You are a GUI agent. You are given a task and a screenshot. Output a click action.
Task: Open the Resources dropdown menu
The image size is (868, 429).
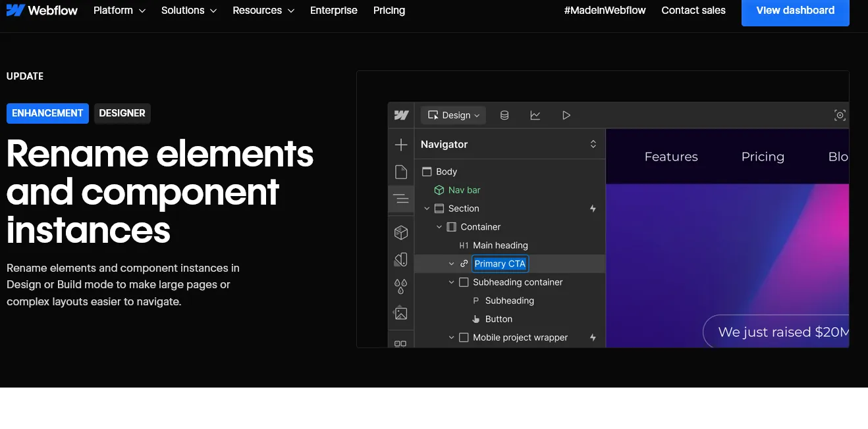[263, 11]
